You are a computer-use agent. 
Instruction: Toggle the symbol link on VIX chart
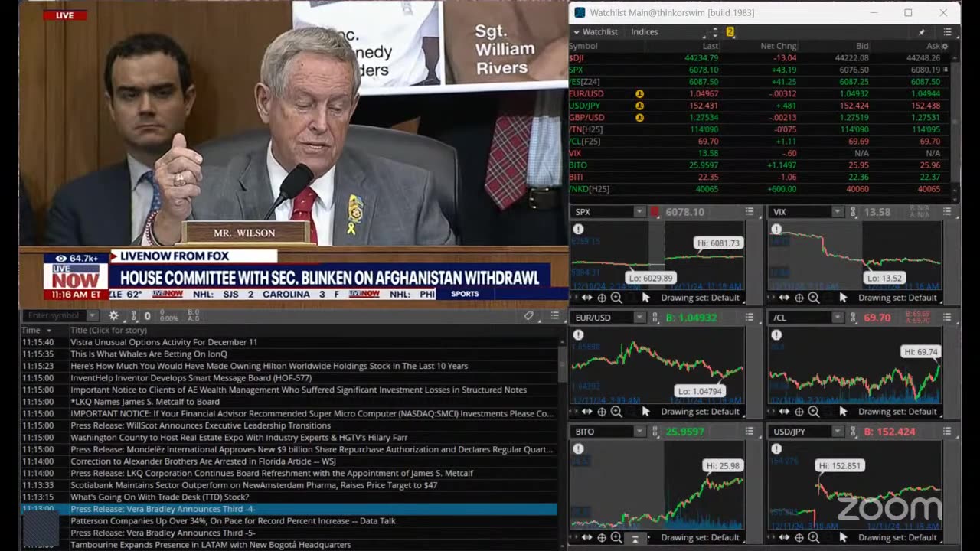coord(852,212)
